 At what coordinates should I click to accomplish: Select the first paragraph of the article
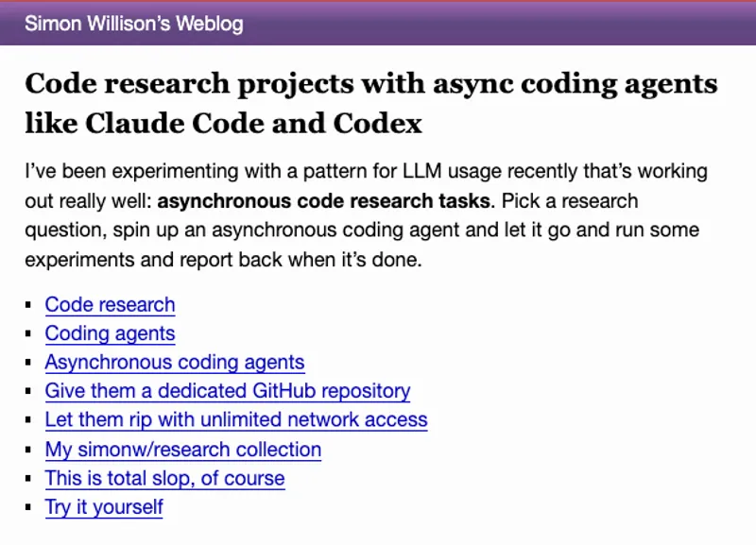pyautogui.click(x=366, y=214)
